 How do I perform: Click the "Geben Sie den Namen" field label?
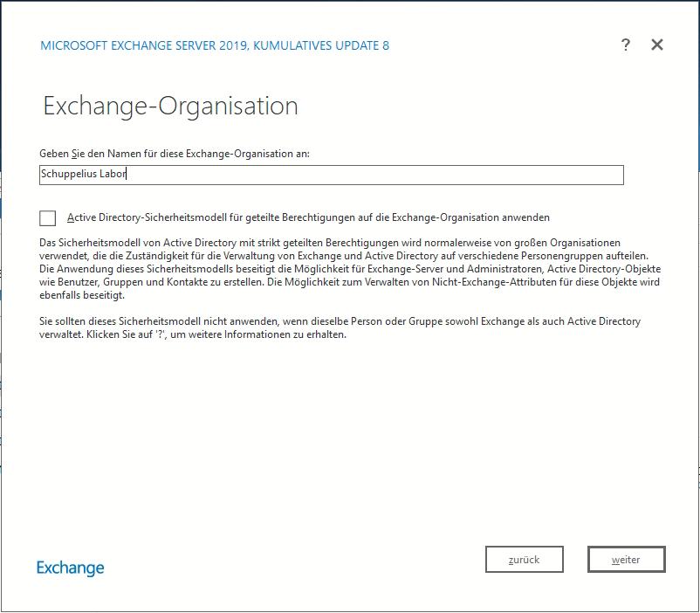tap(175, 154)
